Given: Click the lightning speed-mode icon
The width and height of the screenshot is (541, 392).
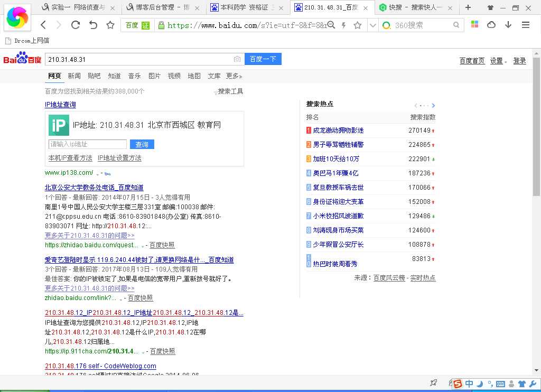Looking at the screenshot, I should pos(343,25).
